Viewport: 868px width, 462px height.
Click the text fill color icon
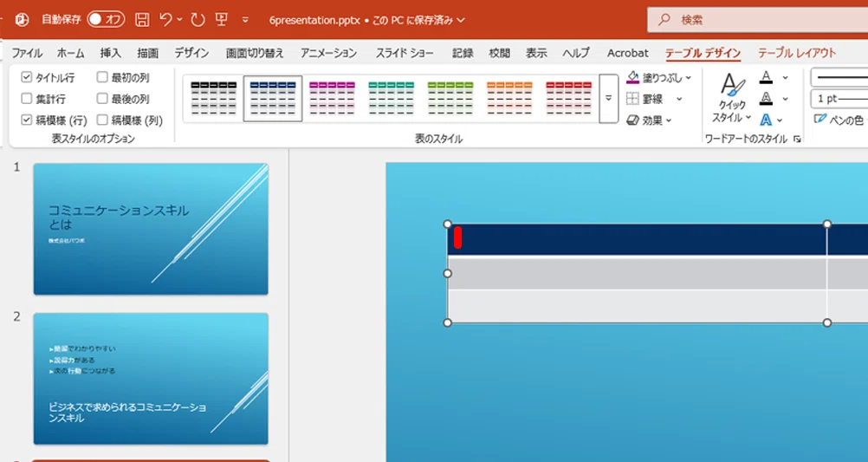pyautogui.click(x=766, y=77)
